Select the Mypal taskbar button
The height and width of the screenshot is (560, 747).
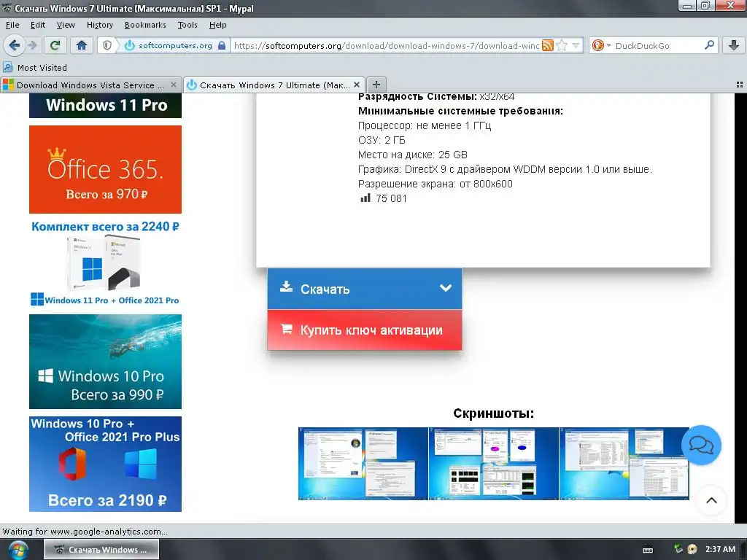(x=101, y=550)
